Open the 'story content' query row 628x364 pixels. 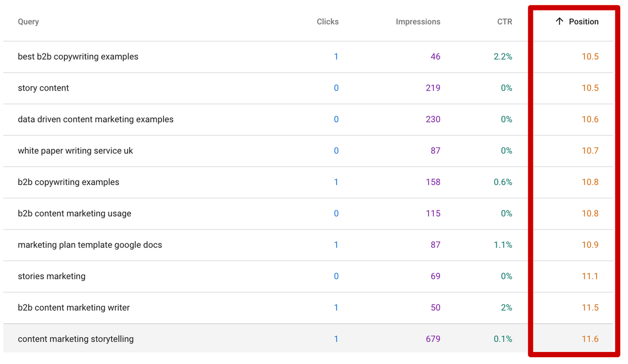[43, 88]
